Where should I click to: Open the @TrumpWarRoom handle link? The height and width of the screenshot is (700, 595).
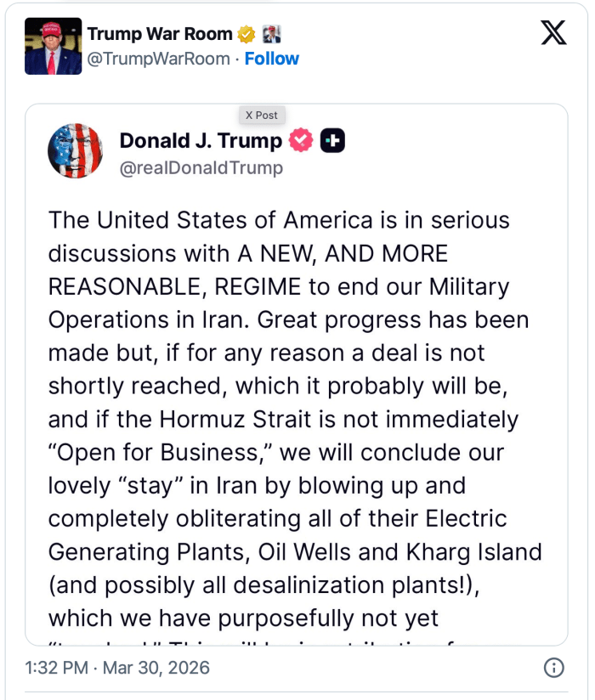[x=158, y=59]
